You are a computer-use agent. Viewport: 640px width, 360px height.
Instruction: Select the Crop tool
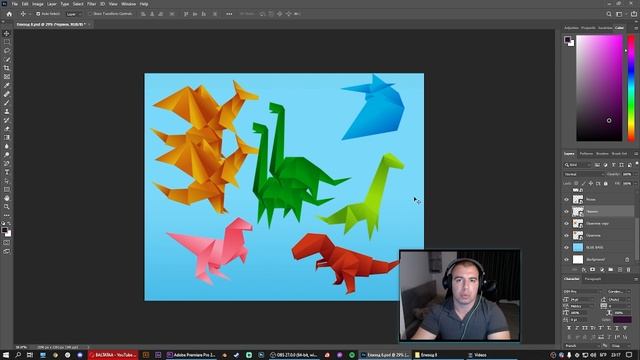click(7, 68)
